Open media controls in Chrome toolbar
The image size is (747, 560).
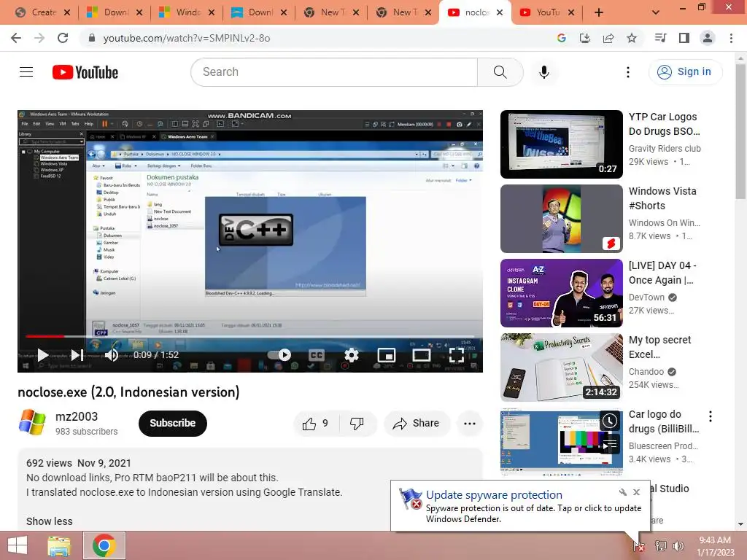(661, 38)
